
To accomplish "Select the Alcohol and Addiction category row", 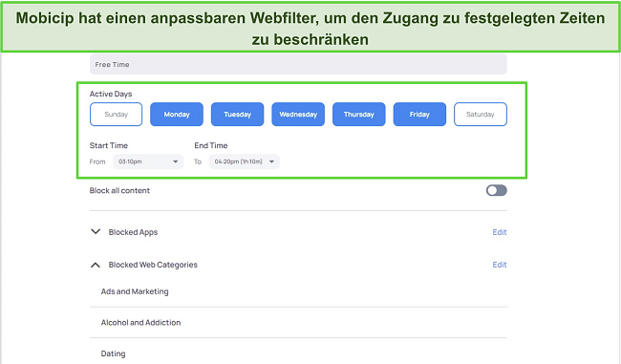I will (298, 322).
